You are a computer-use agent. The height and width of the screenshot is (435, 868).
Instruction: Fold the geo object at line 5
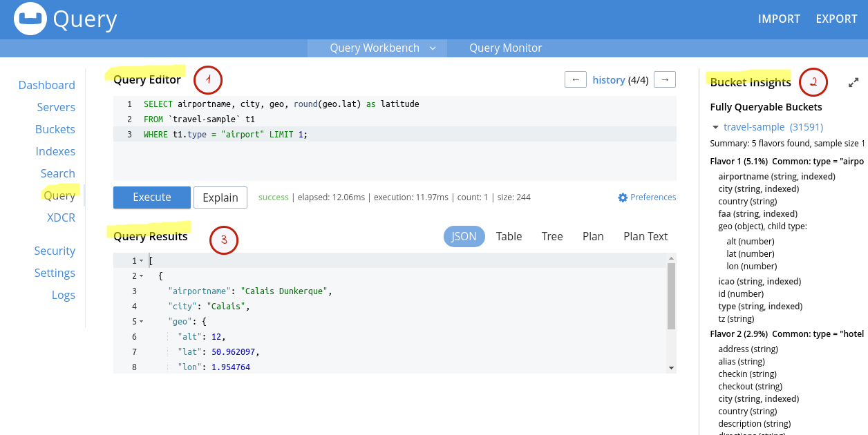coord(142,322)
